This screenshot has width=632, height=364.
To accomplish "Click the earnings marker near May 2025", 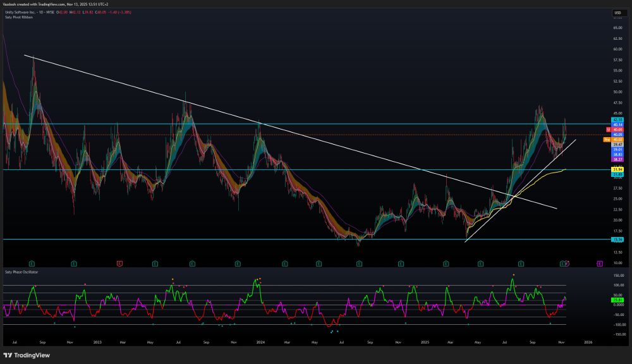I will pos(480,264).
